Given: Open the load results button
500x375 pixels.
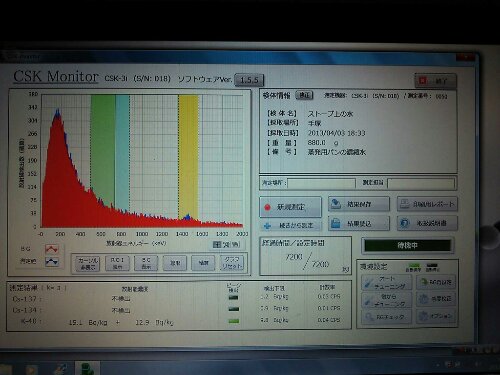Looking at the screenshot, I should point(359,223).
